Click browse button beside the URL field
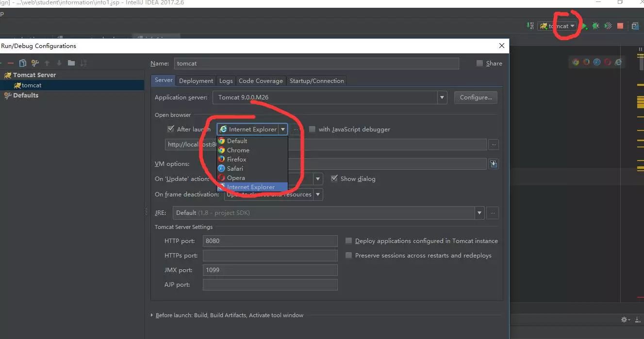644x339 pixels. point(494,145)
